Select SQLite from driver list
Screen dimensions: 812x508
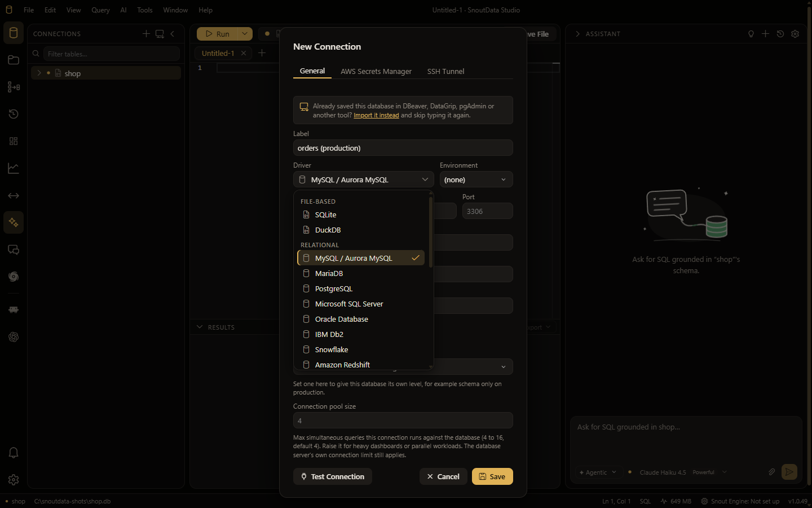click(361, 214)
